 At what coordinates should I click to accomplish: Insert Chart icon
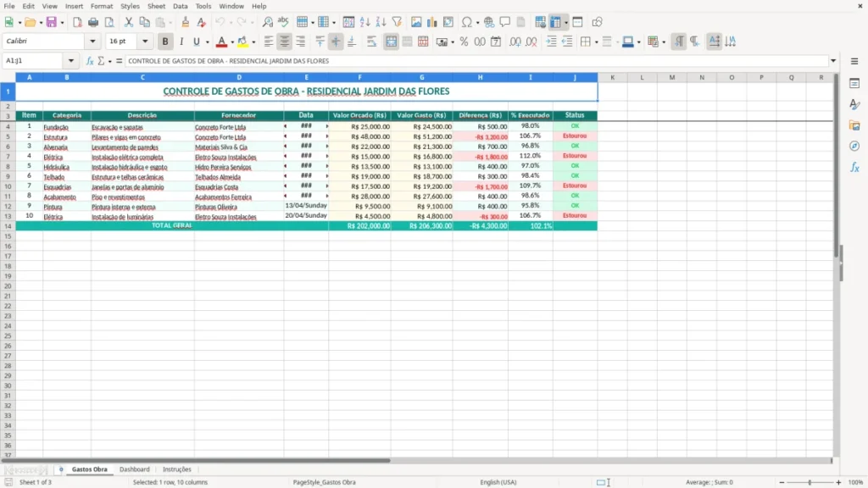pyautogui.click(x=432, y=22)
